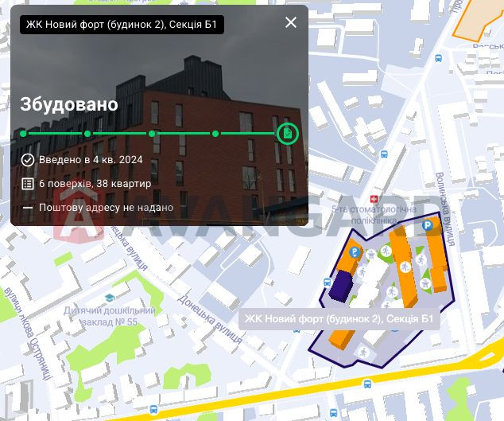Click the lower 'Донецька вулиця' street label
This screenshot has height=421, width=504.
[210, 320]
